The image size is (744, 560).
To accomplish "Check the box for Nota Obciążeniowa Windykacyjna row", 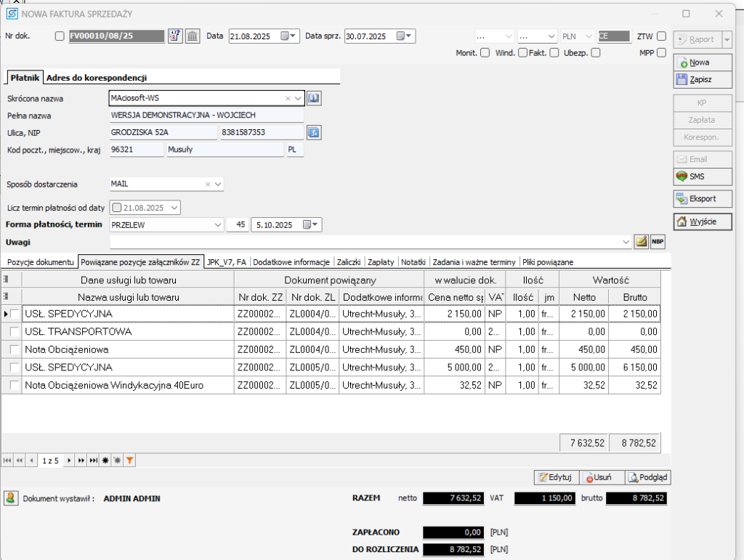I will click(15, 386).
